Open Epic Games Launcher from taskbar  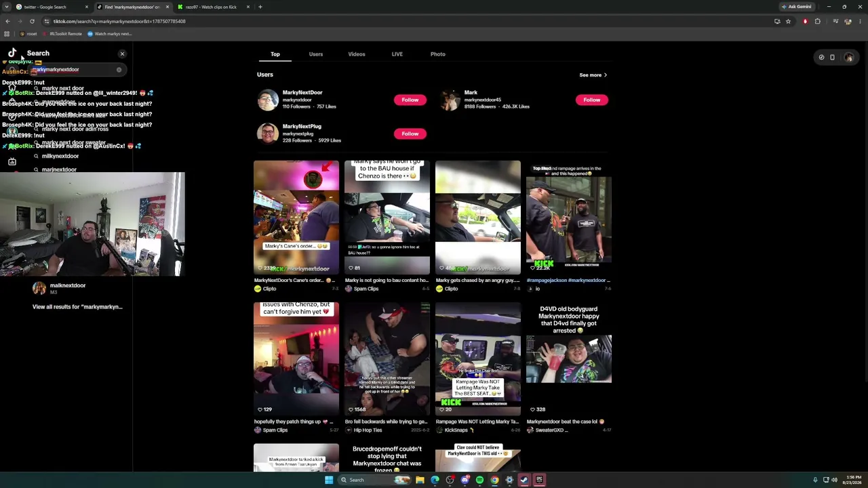539,480
